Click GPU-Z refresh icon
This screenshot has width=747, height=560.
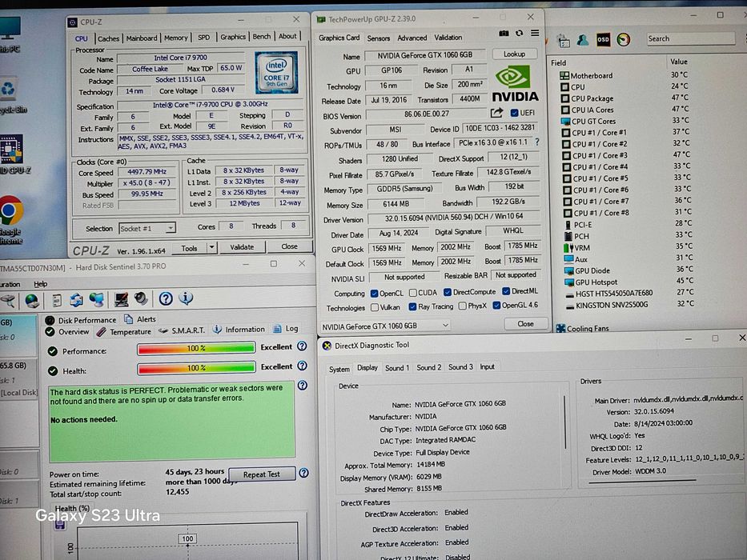coord(520,34)
